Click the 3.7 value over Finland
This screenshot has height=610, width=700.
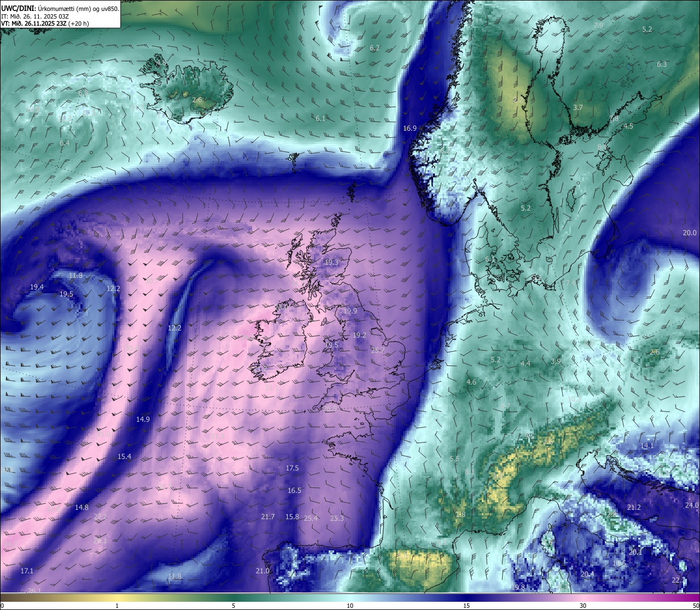577,108
